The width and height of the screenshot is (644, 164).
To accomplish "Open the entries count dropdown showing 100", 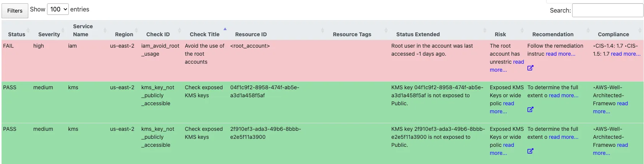I will coord(58,9).
